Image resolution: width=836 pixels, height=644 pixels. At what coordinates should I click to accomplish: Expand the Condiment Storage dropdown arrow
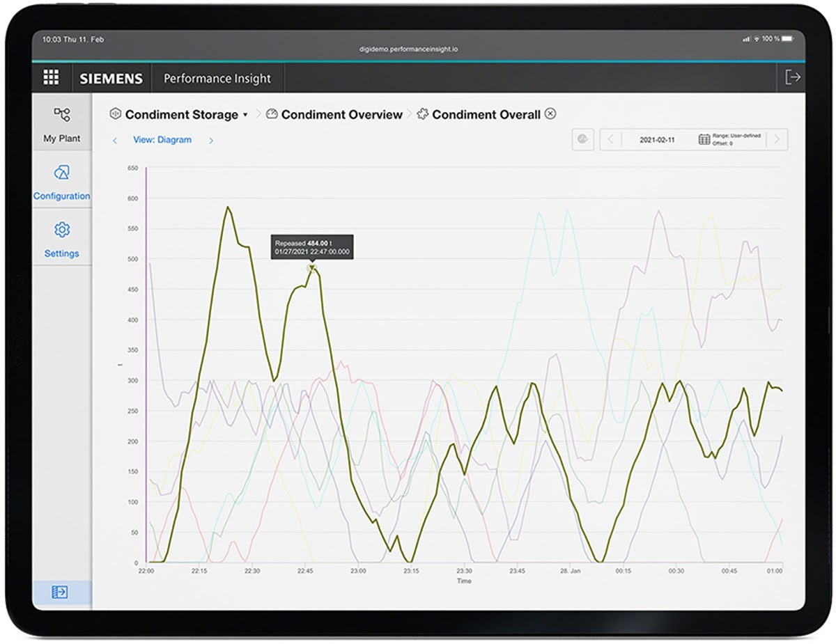tap(245, 115)
